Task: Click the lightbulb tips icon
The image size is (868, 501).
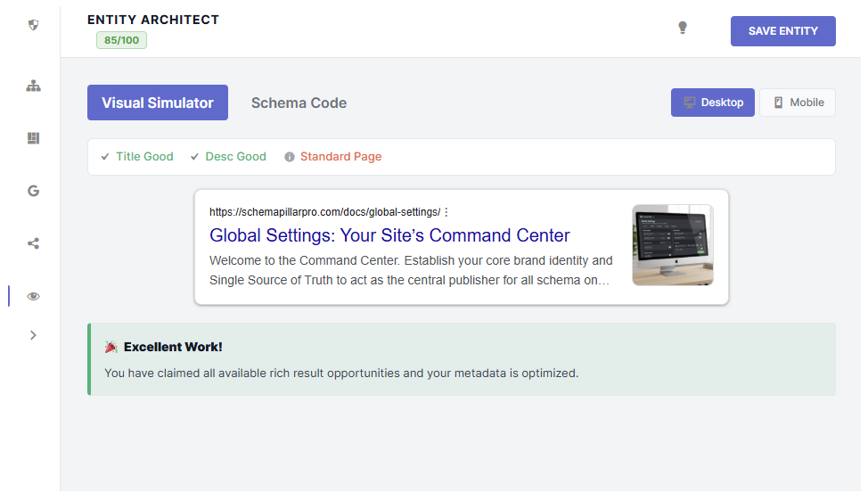Action: coord(683,28)
